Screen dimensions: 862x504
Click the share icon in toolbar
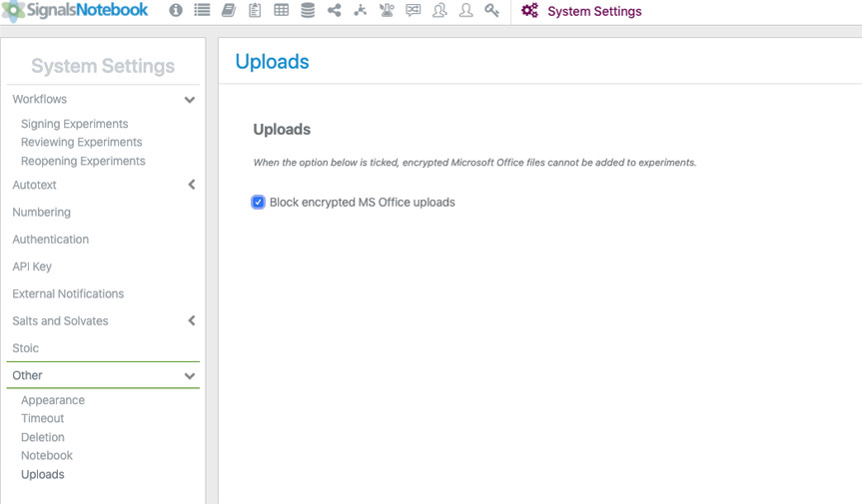334,11
